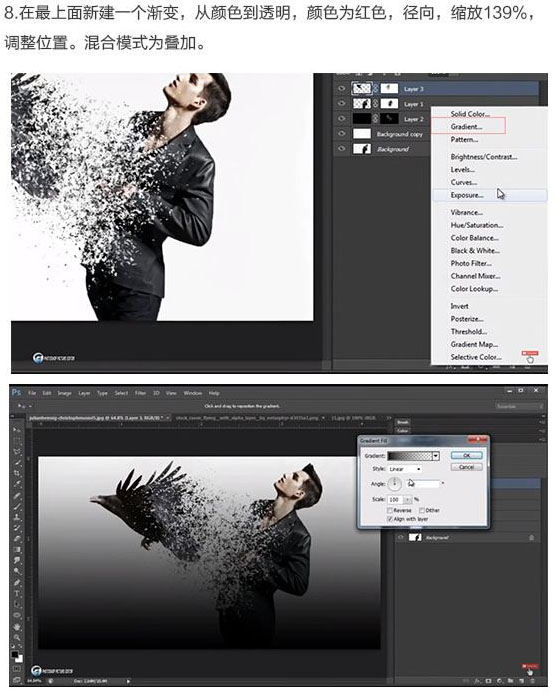Click the Add layer mask icon
Image resolution: width=558 pixels, height=694 pixels.
coord(488,681)
